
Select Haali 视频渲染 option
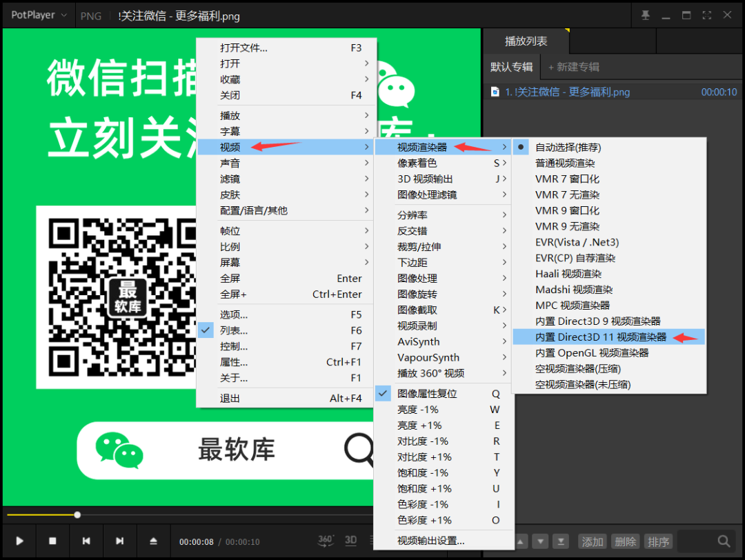click(609, 274)
